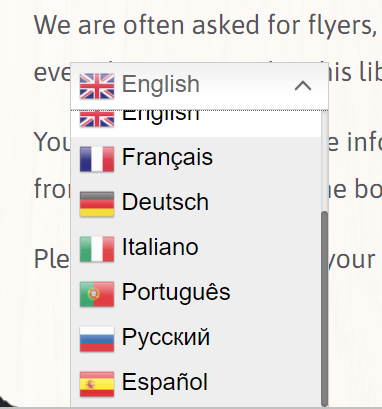Click the scrollbar track above the thumb
Image resolution: width=382 pixels, height=409 pixels.
tap(324, 161)
